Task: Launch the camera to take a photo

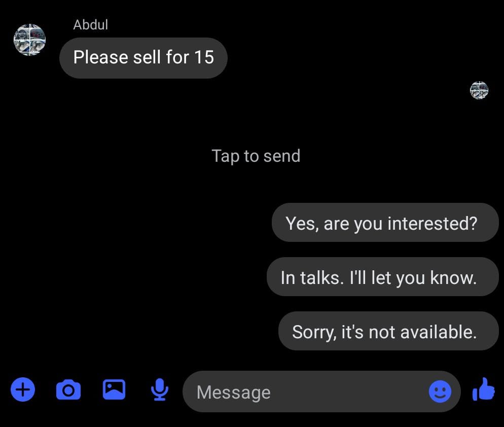Action: [x=68, y=390]
